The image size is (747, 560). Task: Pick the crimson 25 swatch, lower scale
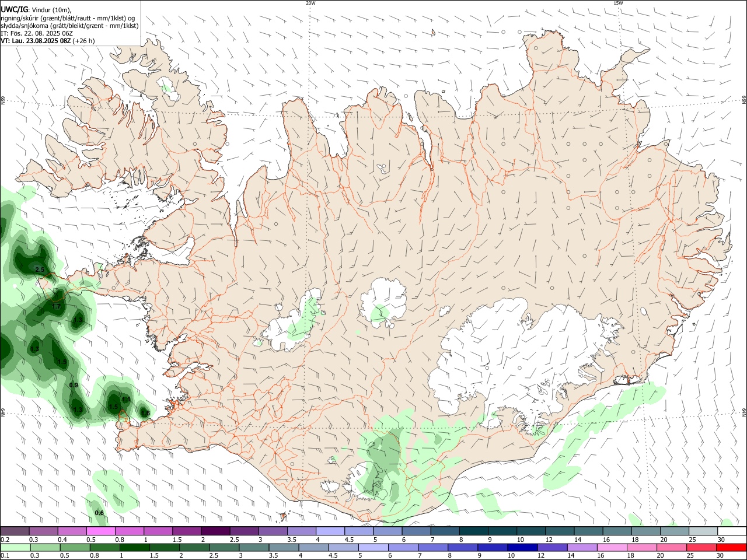[x=701, y=548]
